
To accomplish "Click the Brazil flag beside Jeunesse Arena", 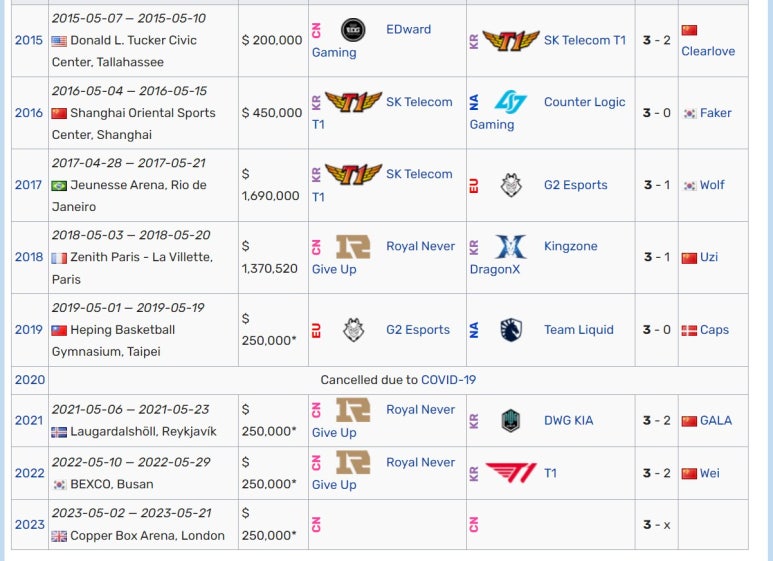I will coord(59,186).
